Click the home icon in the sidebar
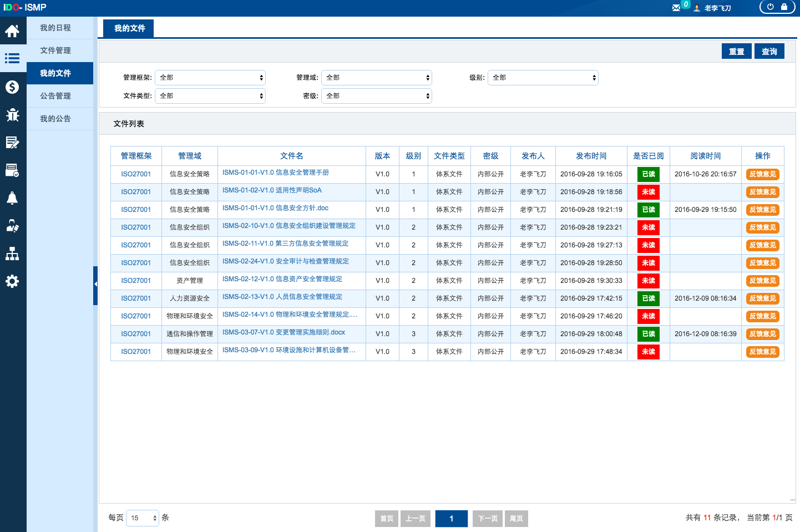Image resolution: width=800 pixels, height=532 pixels. click(12, 31)
